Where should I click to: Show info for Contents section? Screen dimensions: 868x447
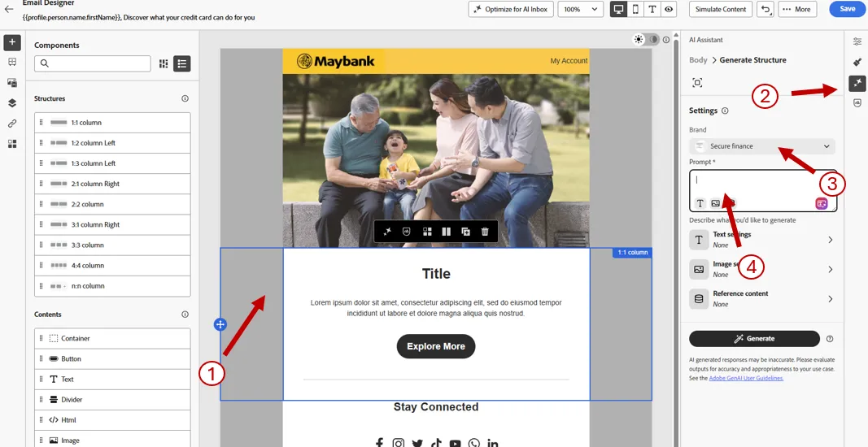pyautogui.click(x=185, y=315)
